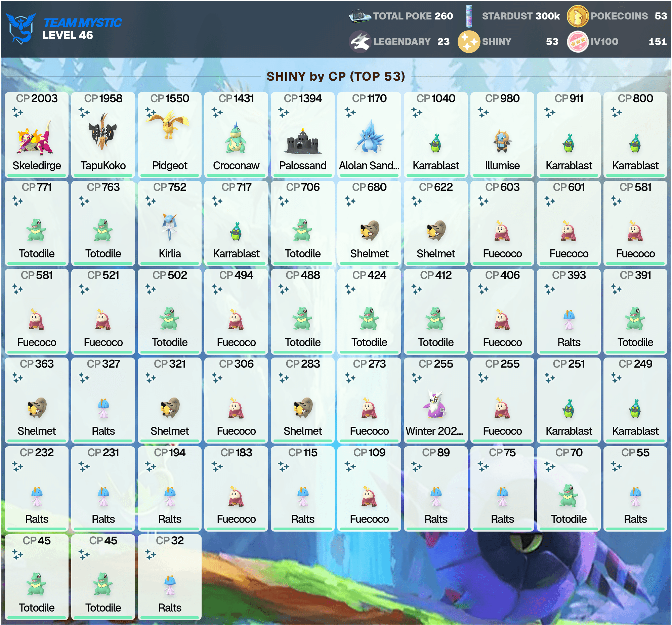Select the Kirlia sprite

[x=169, y=226]
